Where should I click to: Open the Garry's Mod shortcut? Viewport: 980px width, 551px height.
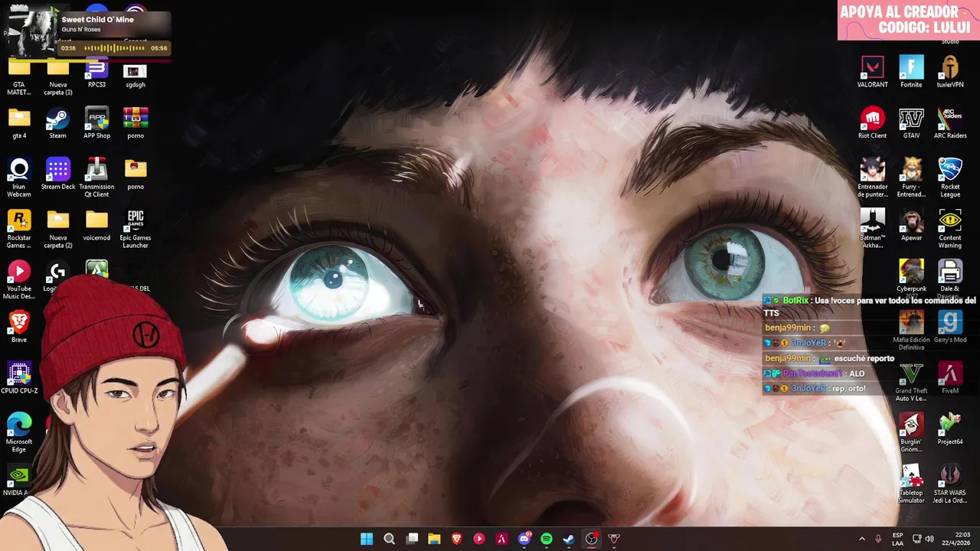950,327
